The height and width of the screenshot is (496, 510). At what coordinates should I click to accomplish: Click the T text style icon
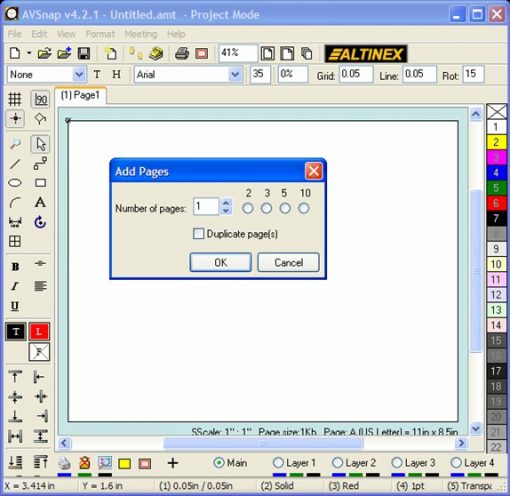click(x=97, y=74)
